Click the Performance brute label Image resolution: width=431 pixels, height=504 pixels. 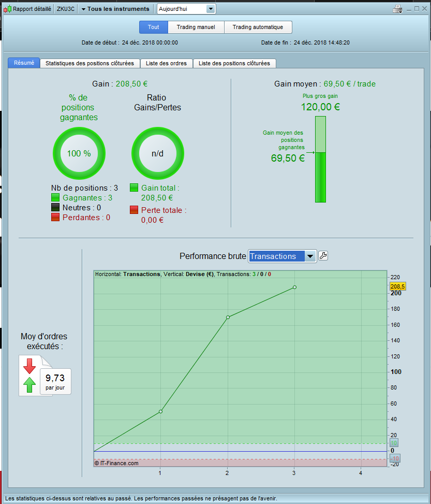(x=213, y=256)
